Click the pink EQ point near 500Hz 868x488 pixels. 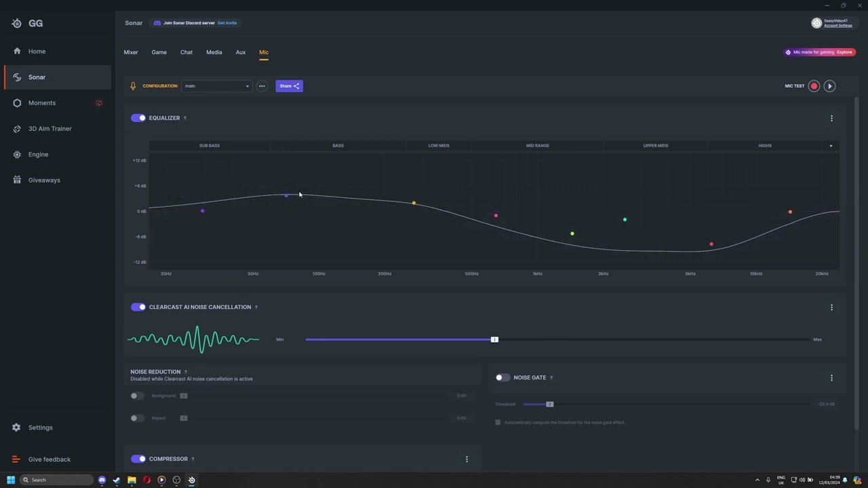(x=496, y=216)
